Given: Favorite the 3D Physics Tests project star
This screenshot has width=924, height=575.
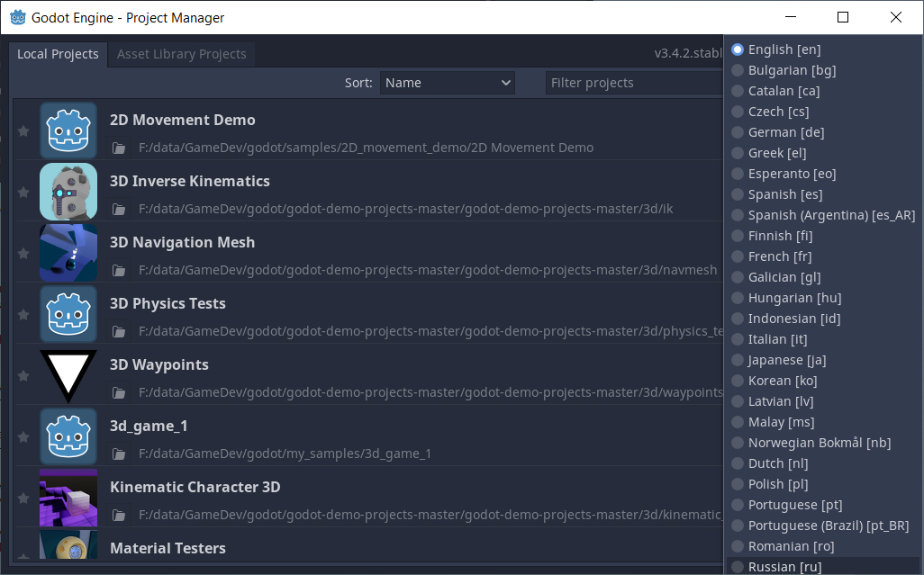Looking at the screenshot, I should [23, 315].
